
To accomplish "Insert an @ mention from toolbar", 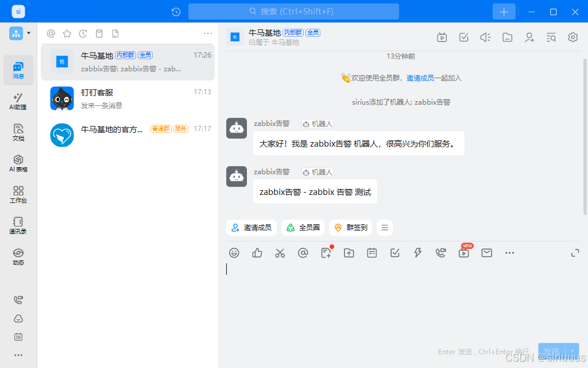I will pyautogui.click(x=303, y=253).
